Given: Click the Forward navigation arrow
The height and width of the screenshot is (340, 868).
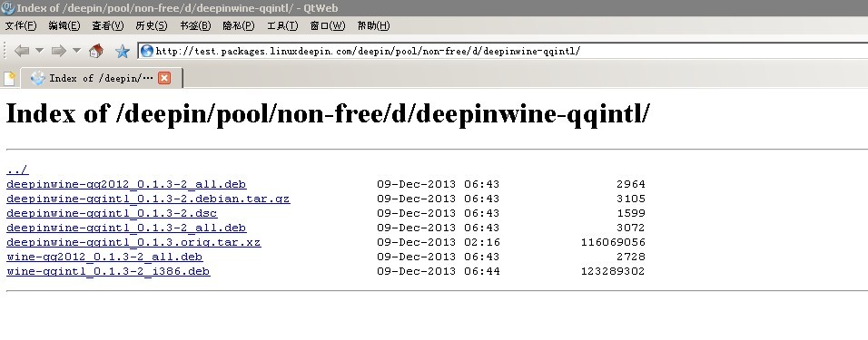Looking at the screenshot, I should pos(59,51).
